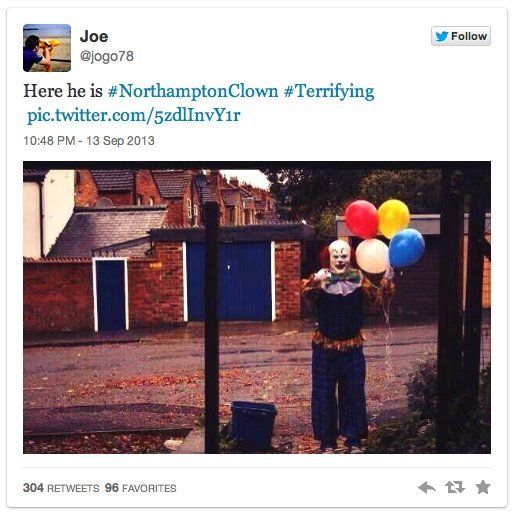This screenshot has height=517, width=513.
Task: Open the 10:48 PM - 13 Sep 2013 timestamp
Action: [89, 140]
